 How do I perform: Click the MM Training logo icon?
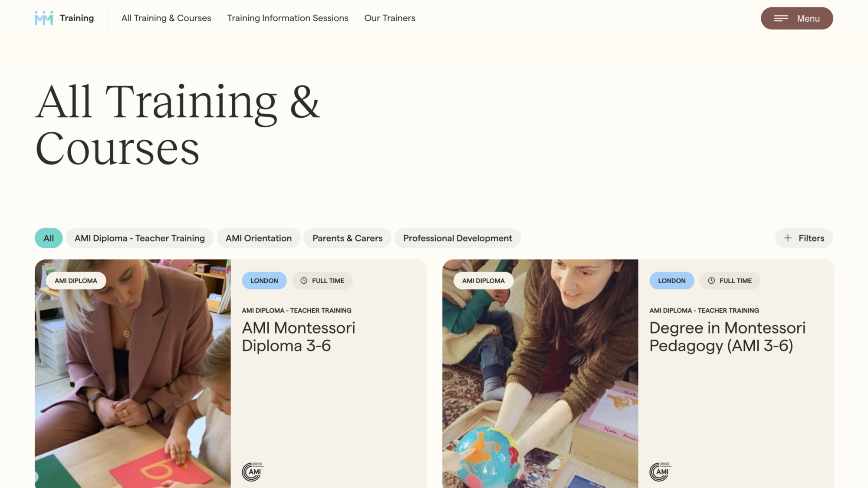[44, 18]
